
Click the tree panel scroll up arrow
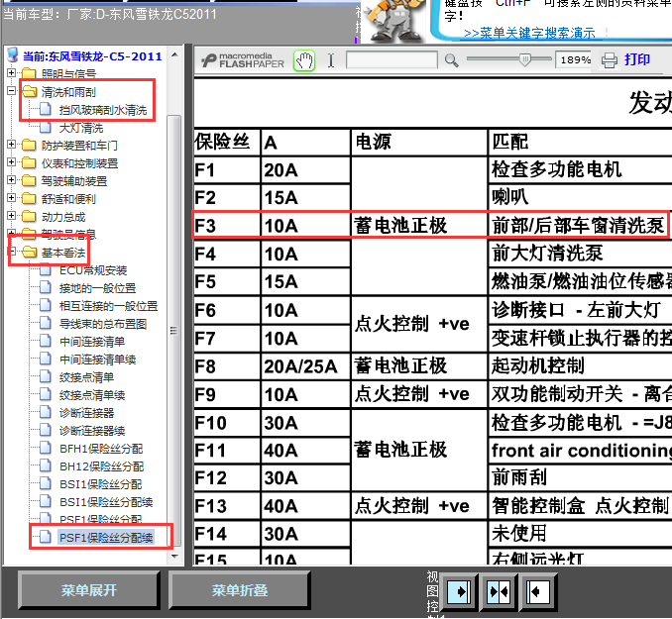(x=174, y=54)
